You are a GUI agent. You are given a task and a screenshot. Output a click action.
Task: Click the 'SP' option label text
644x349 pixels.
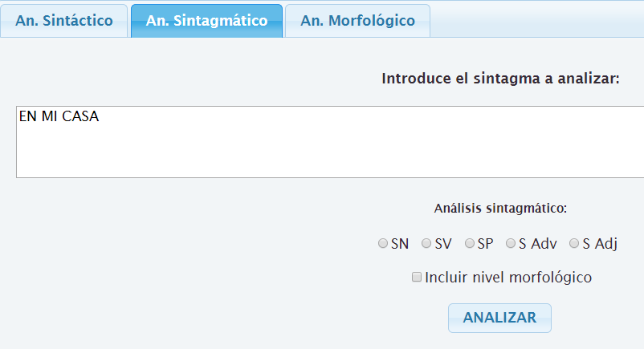click(485, 244)
